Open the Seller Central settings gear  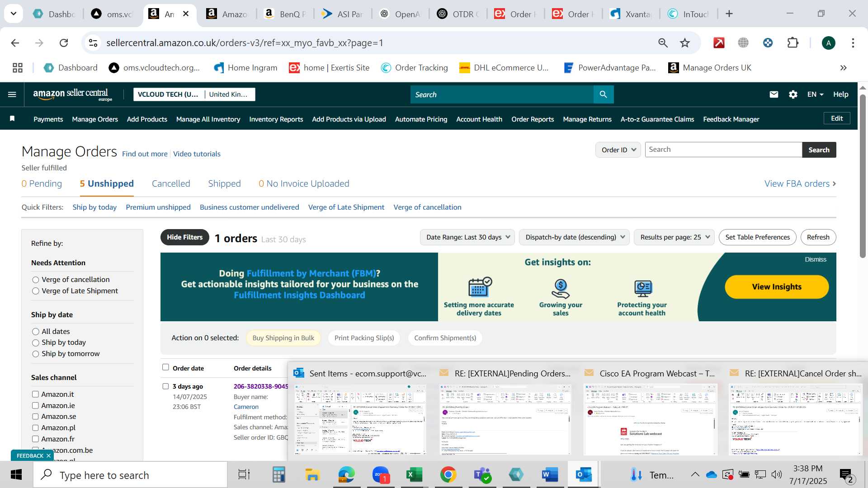pyautogui.click(x=793, y=94)
